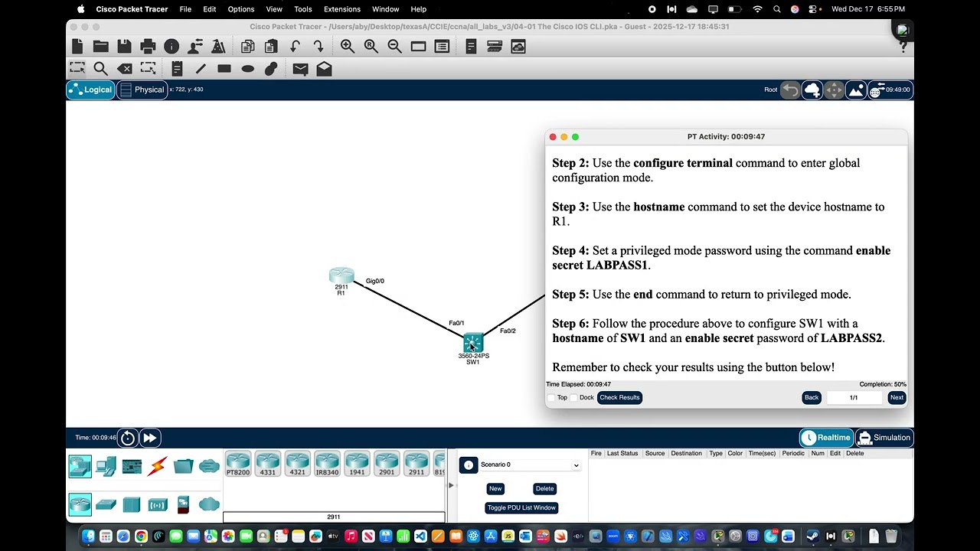980x551 pixels.
Task: Select the Place Note tool
Action: (x=177, y=69)
